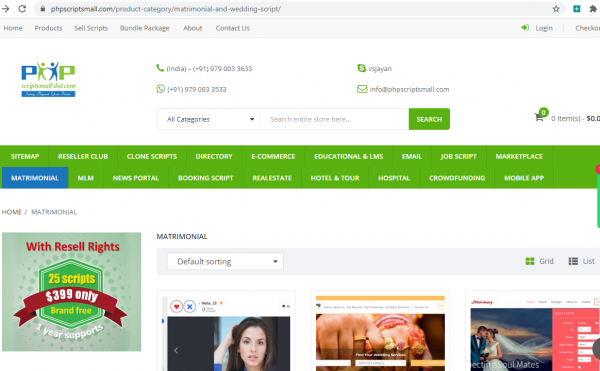Open the DIRECTORY category
This screenshot has height=371, width=600.
214,156
